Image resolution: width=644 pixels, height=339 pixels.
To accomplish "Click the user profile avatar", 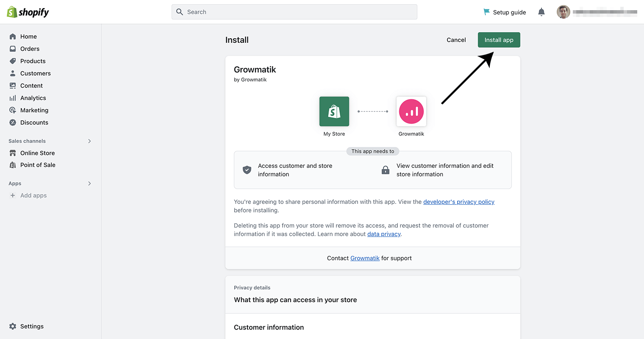I will 563,12.
